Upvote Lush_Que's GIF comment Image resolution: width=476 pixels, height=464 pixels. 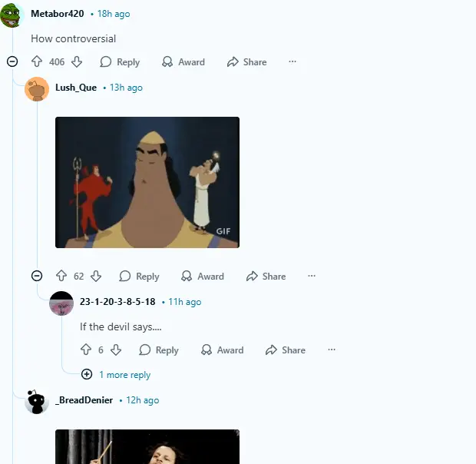pos(61,276)
